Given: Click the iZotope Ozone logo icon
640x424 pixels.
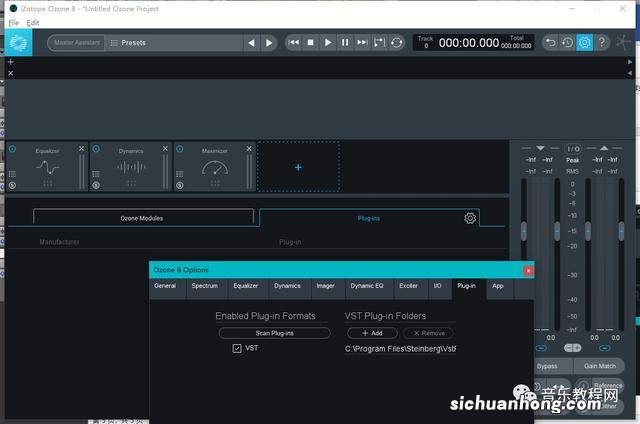Looking at the screenshot, I should tap(18, 42).
